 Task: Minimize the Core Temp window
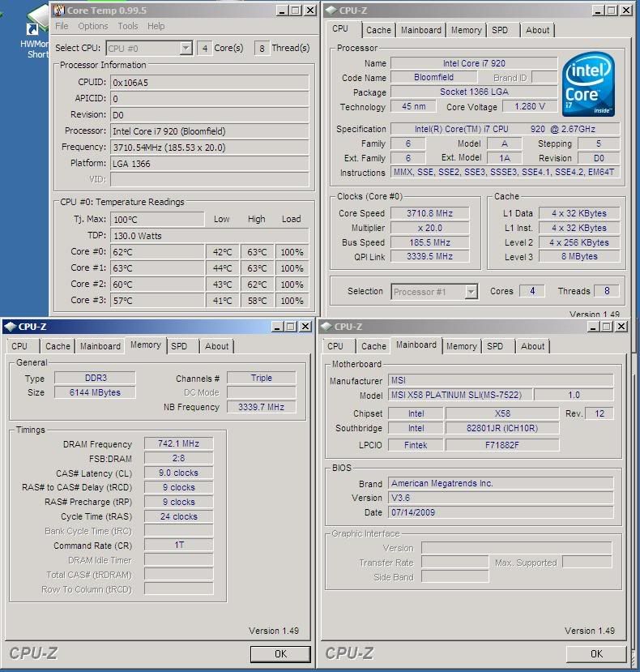point(281,11)
